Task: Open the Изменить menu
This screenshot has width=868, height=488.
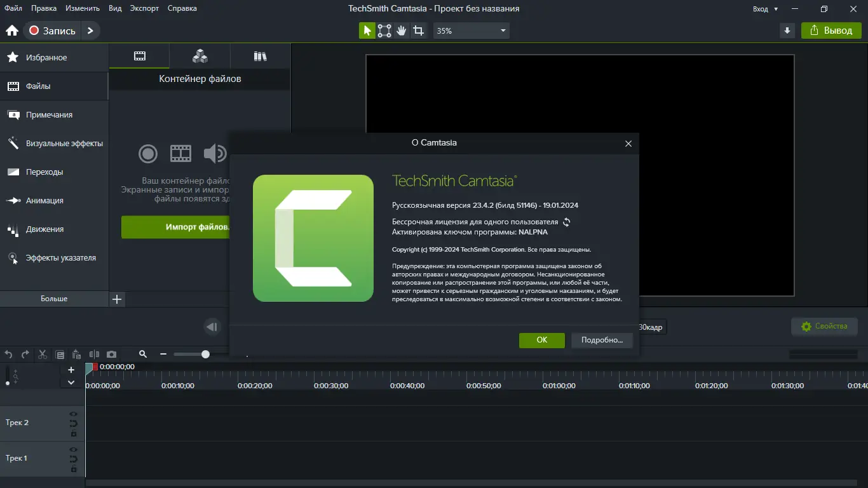Action: 82,8
